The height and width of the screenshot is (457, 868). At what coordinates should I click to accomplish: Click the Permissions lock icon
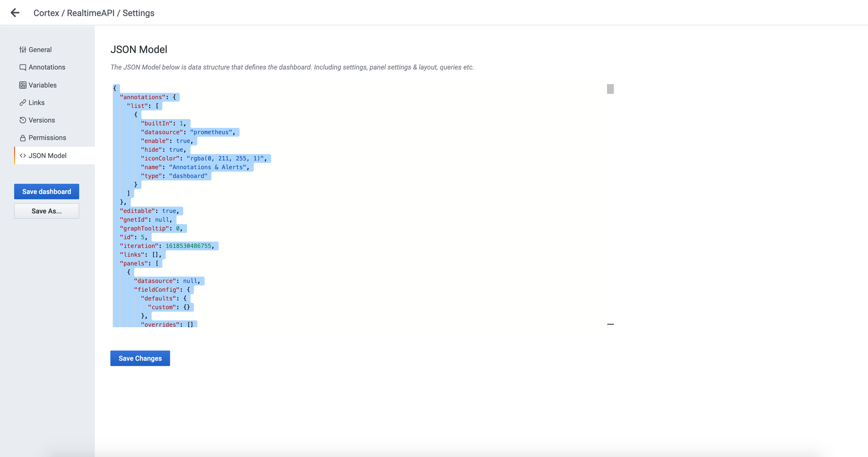point(23,138)
